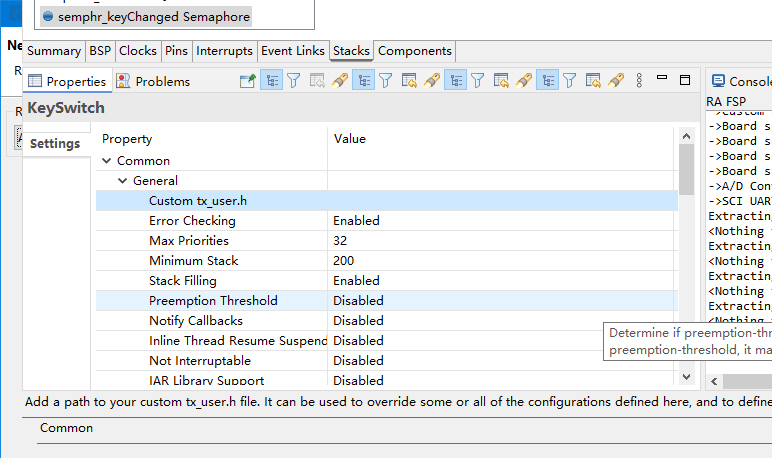This screenshot has height=458, width=772.
Task: Open the Console view tab
Action: [x=740, y=81]
